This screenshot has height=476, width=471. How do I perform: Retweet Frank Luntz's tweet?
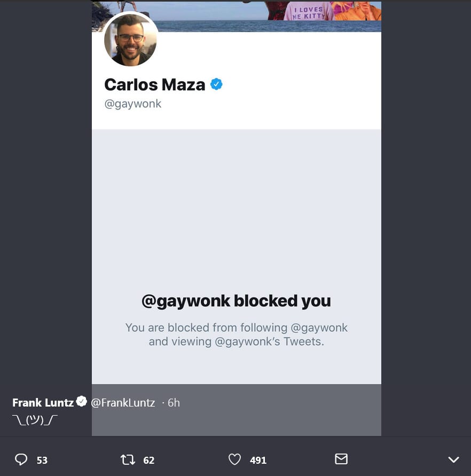tap(128, 459)
